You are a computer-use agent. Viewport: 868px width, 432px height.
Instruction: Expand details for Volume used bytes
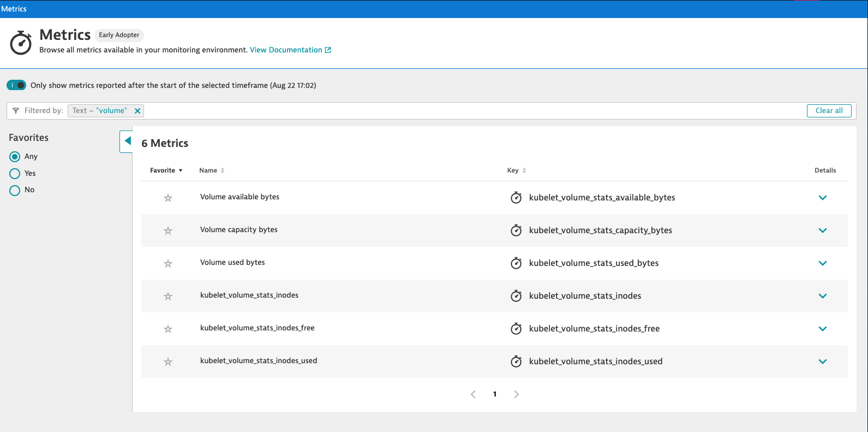pos(823,263)
